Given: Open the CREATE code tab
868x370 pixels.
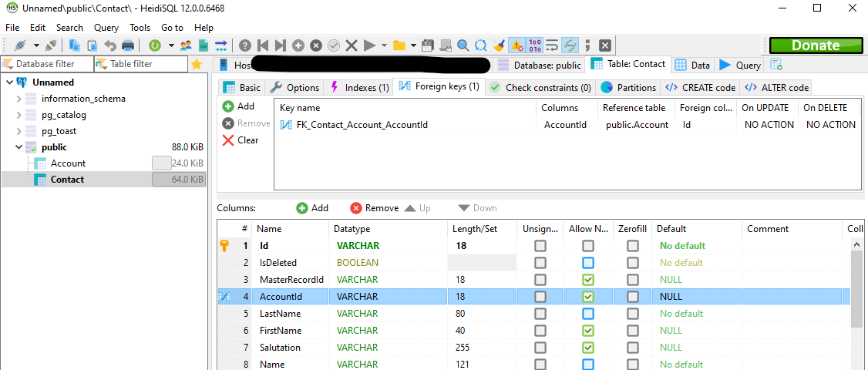Looking at the screenshot, I should (700, 88).
